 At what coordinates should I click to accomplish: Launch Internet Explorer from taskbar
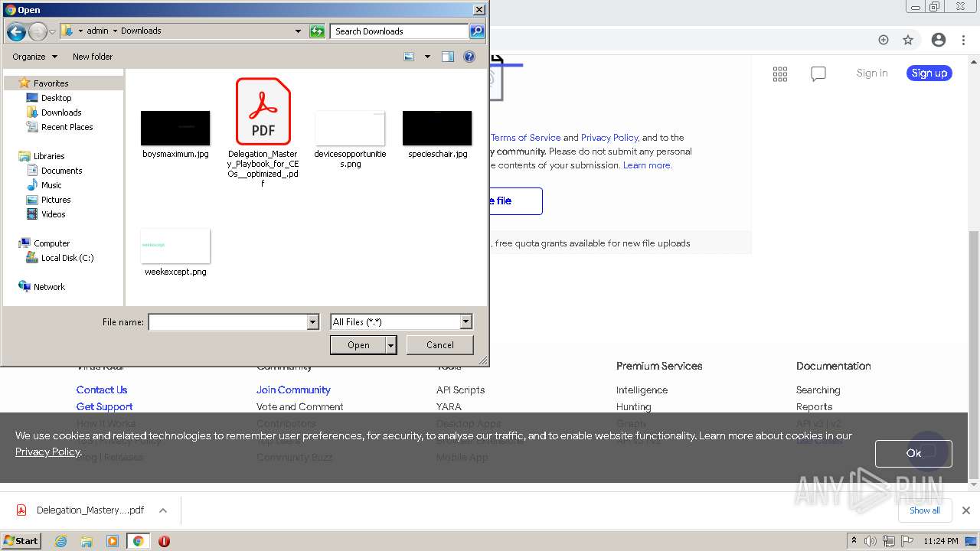click(x=61, y=541)
